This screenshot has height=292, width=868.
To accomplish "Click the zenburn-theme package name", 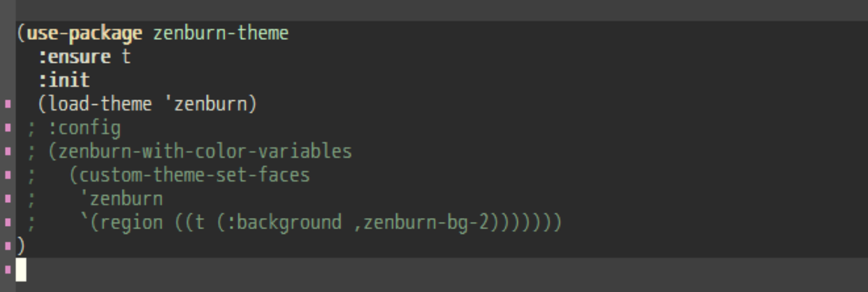I will click(221, 33).
